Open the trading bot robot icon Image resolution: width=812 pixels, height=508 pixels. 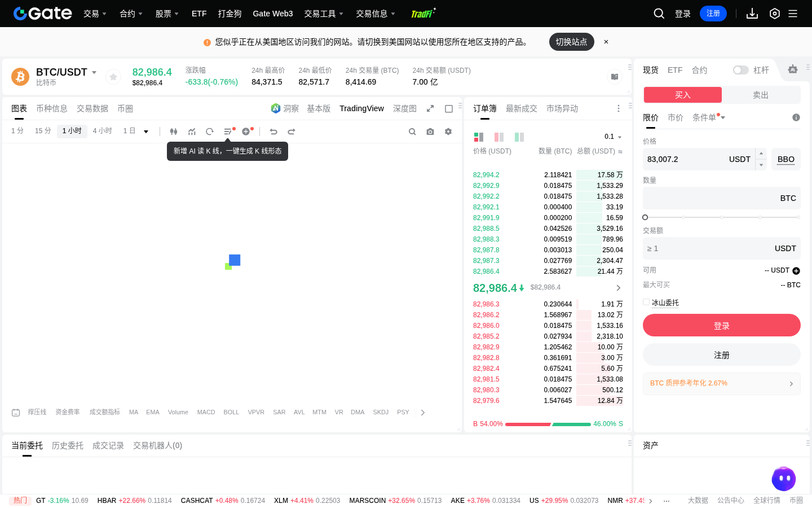(793, 69)
